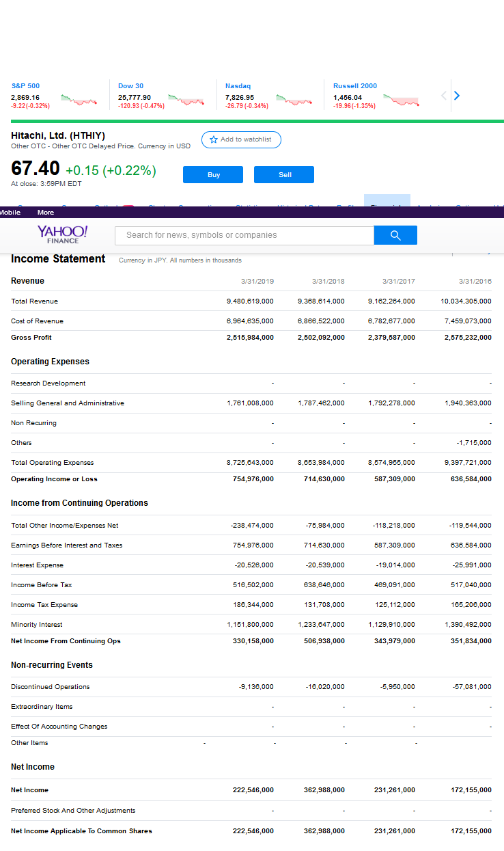504x851 pixels.
Task: Open the Yahoo Finance logo home link
Action: point(62,234)
